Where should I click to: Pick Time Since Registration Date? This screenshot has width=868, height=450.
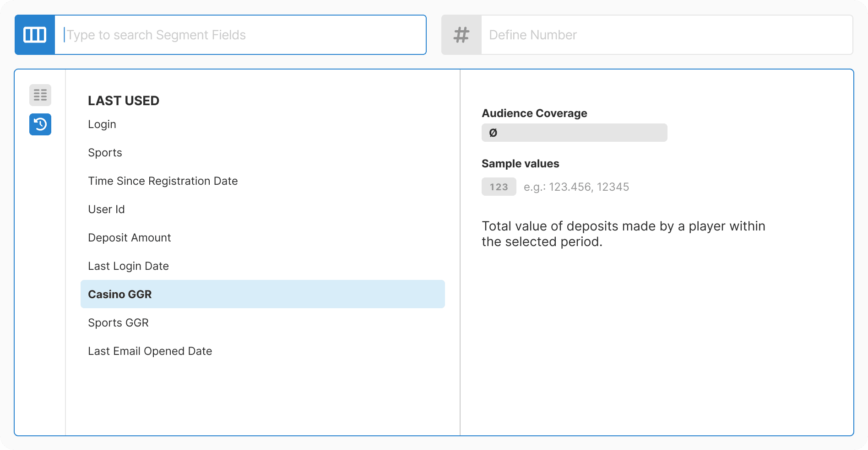coord(163,181)
